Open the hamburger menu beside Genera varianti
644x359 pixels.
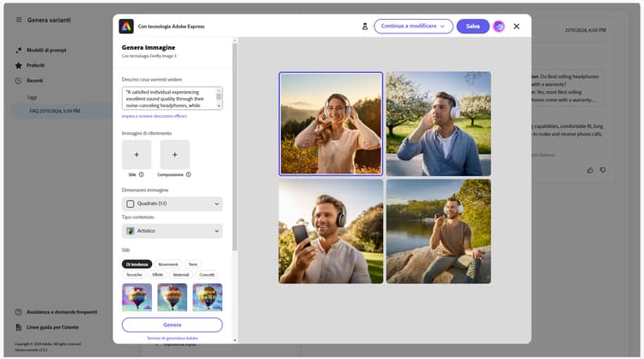19,20
